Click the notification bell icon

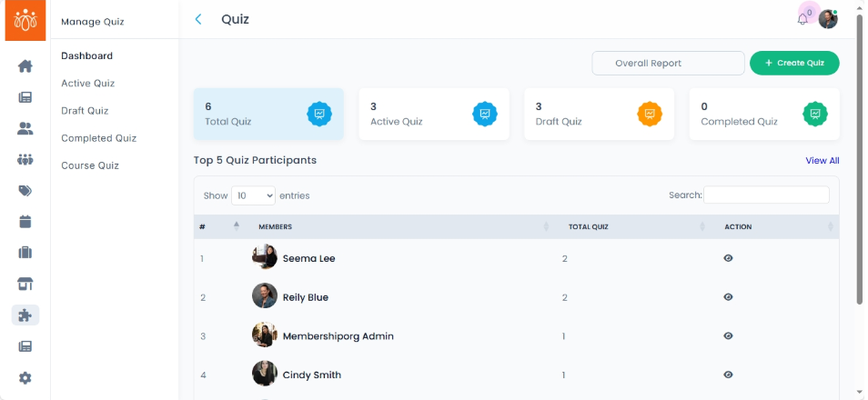pyautogui.click(x=802, y=19)
